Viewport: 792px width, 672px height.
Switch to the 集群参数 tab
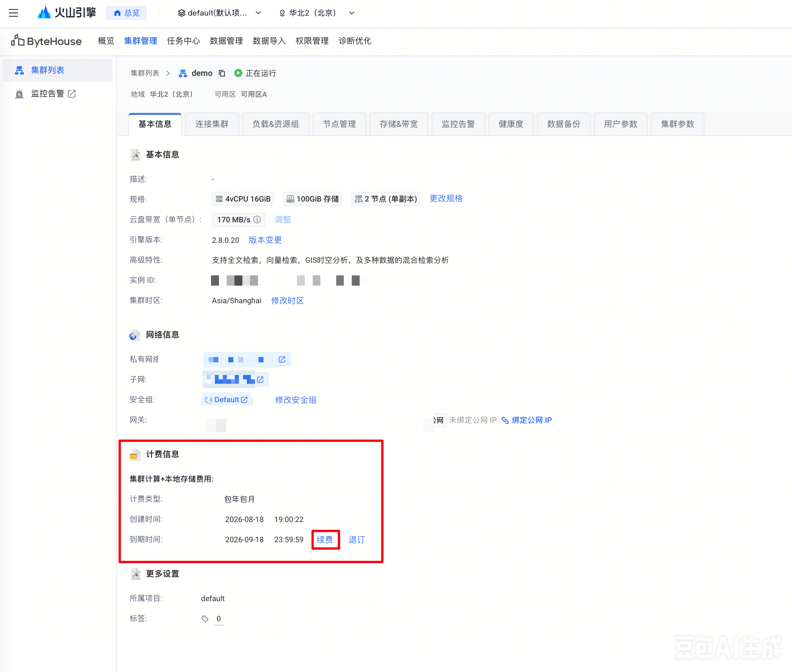click(678, 124)
